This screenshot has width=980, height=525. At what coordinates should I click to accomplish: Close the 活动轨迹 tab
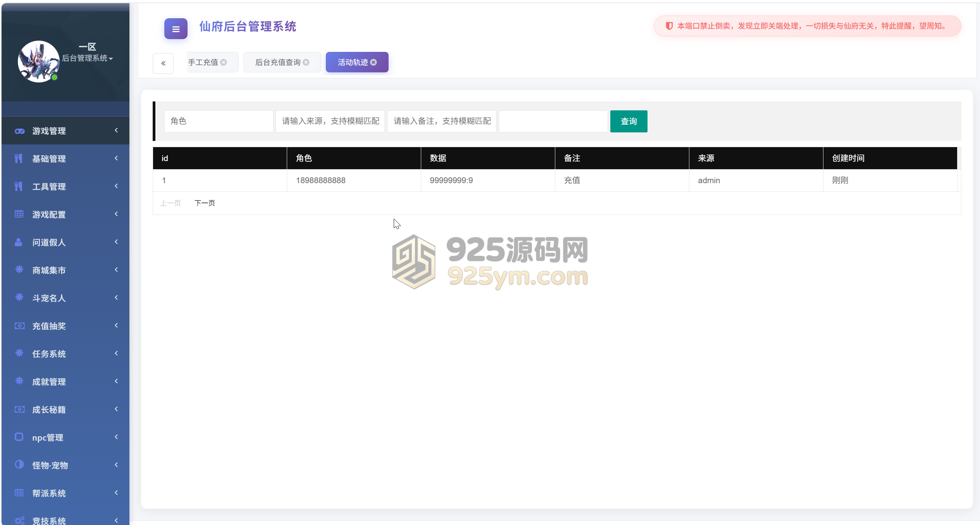[x=374, y=62]
